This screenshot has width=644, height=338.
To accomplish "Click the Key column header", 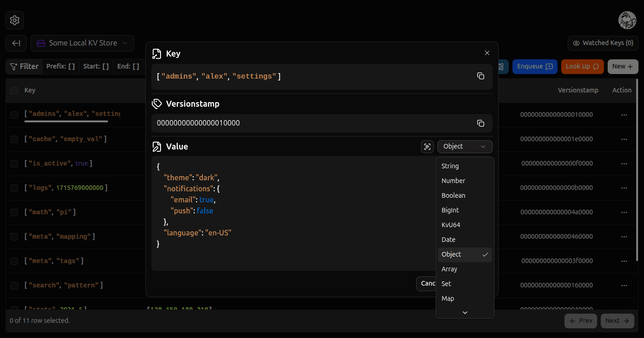I will (30, 91).
